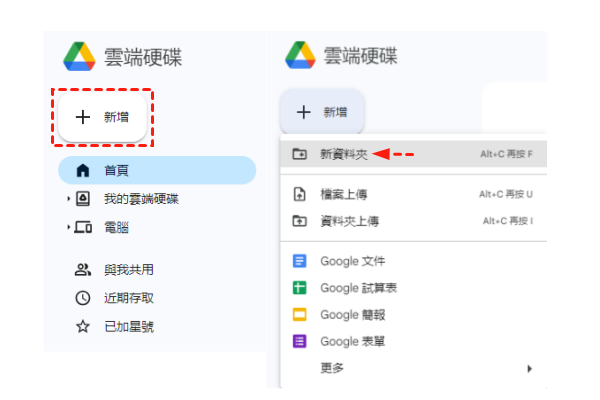Click the 我的雲端硬碟 drive icon
Image resolution: width=600 pixels, height=400 pixels.
83,199
